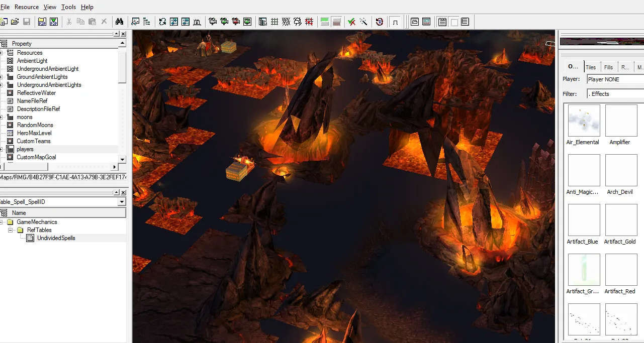Viewport: 644px width, 343px height.
Task: Close the Property panel with its X
Action: click(x=123, y=34)
